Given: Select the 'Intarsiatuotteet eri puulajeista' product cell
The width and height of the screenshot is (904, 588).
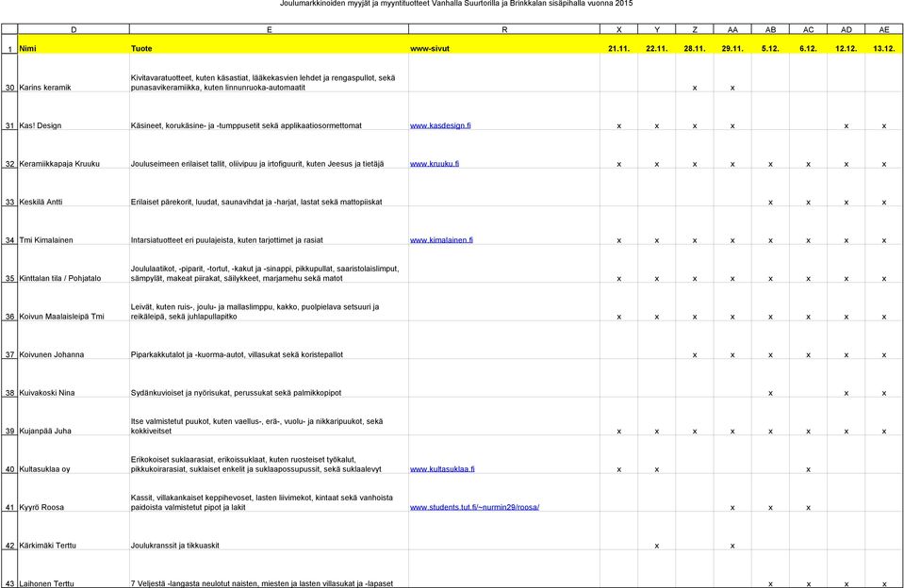Looking at the screenshot, I should click(x=270, y=225).
